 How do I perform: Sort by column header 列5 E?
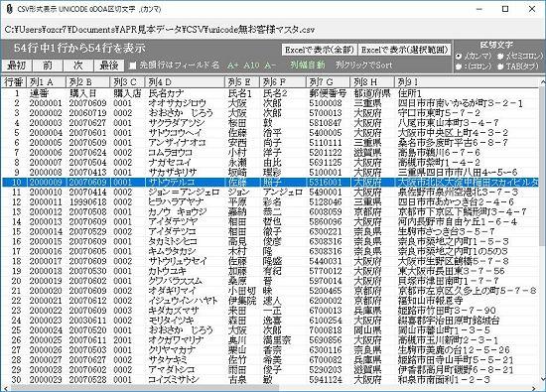click(242, 82)
